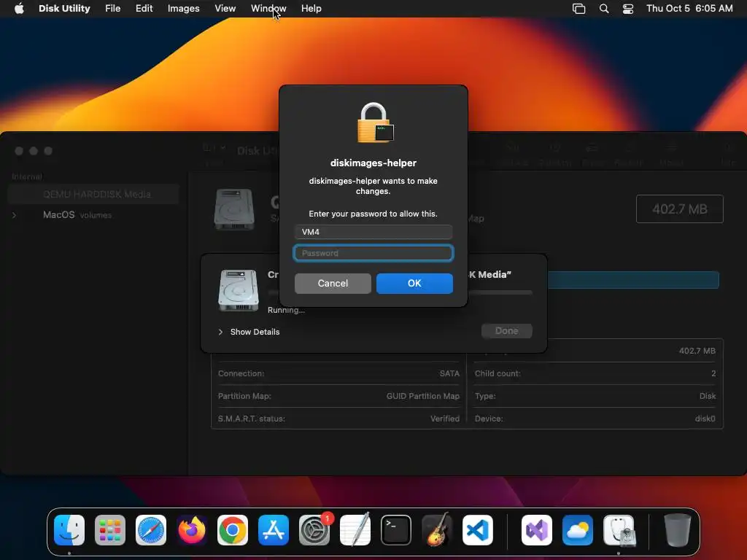Open the Images menu

[183, 9]
